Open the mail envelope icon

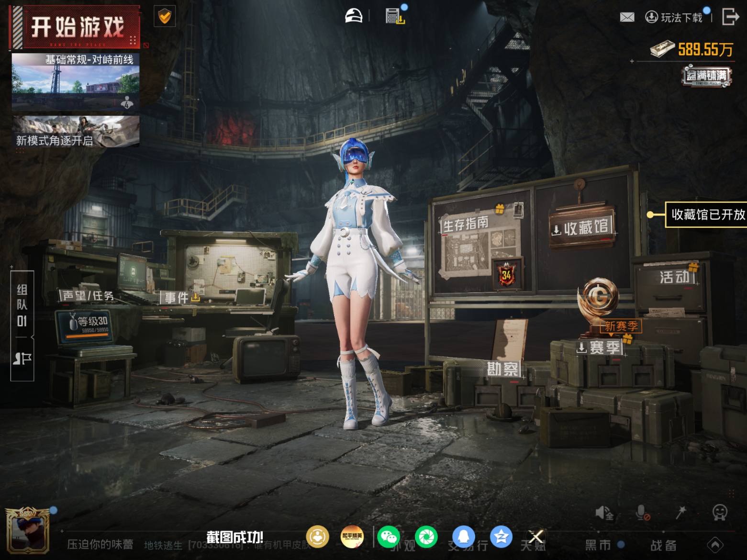[x=627, y=17]
